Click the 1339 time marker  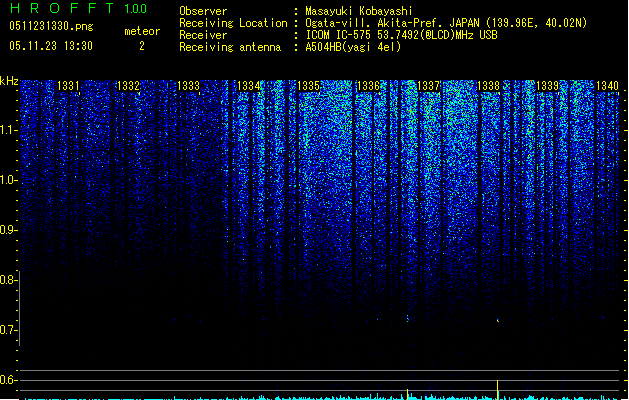click(x=548, y=85)
